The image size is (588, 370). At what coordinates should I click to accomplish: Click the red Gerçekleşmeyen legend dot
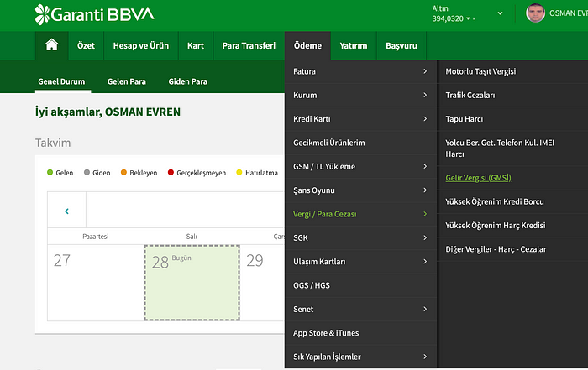pos(171,172)
